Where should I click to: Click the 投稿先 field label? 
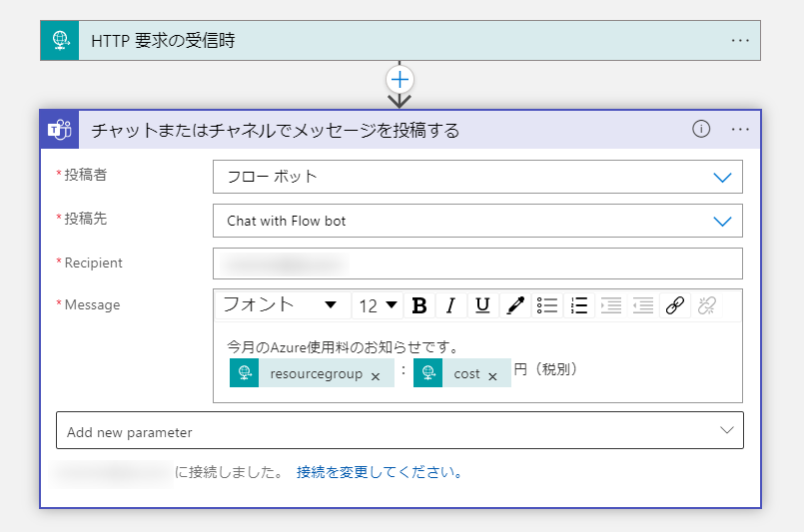(x=86, y=219)
